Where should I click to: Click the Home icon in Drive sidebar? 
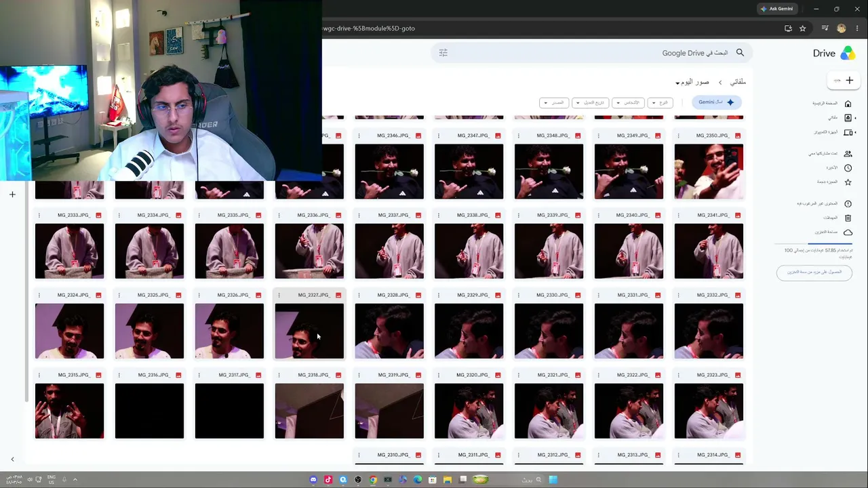[x=848, y=104]
